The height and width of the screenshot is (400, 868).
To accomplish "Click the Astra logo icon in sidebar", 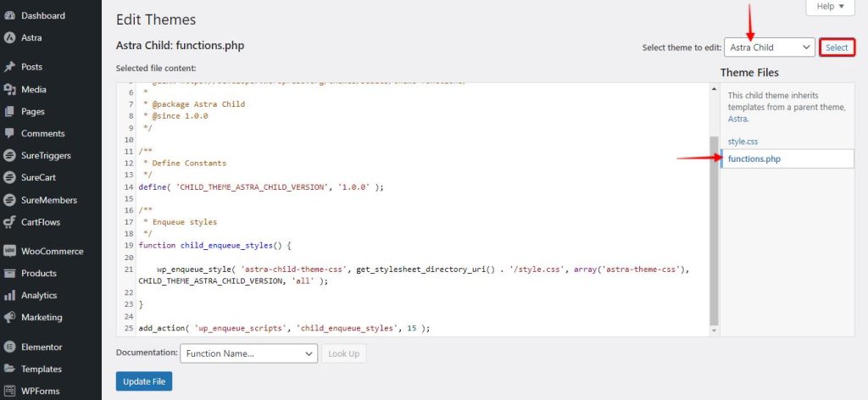I will pyautogui.click(x=9, y=37).
